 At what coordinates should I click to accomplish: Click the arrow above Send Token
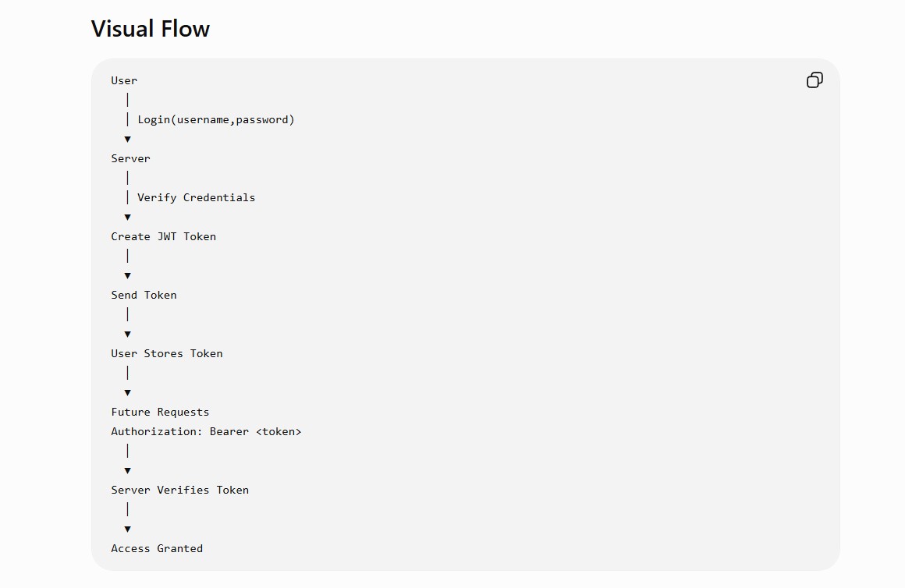pyautogui.click(x=127, y=276)
